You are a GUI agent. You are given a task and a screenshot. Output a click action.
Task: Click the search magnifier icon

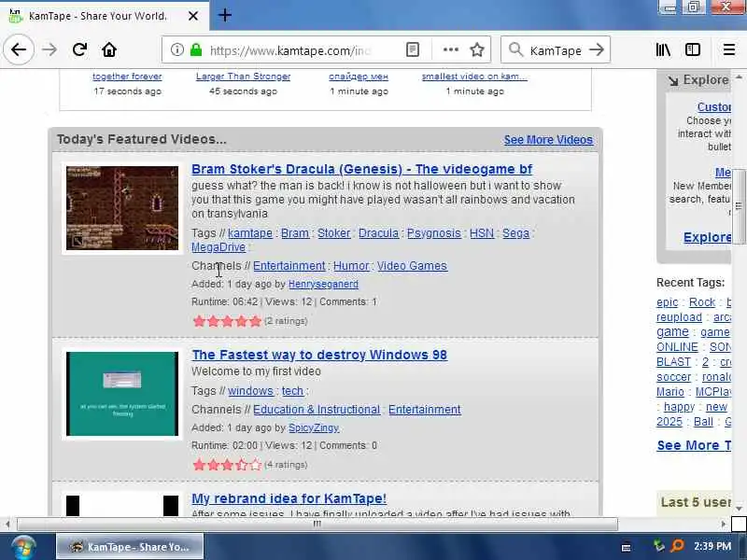(515, 49)
